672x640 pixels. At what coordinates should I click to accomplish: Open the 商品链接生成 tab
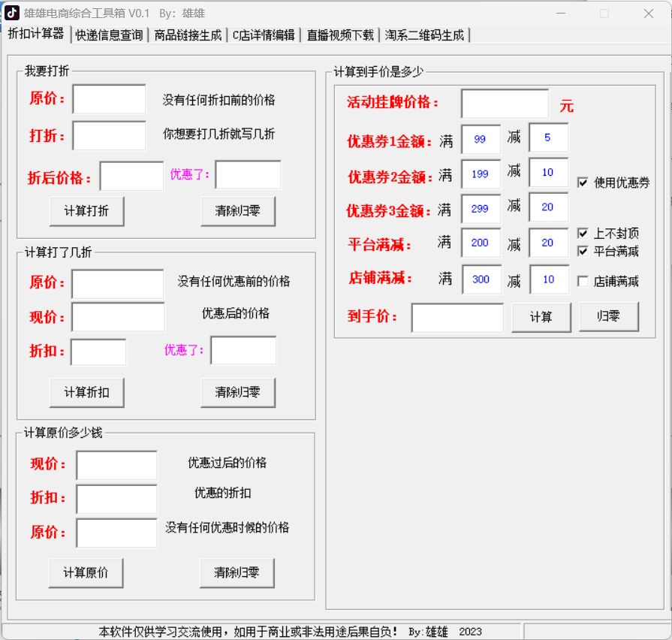click(188, 35)
